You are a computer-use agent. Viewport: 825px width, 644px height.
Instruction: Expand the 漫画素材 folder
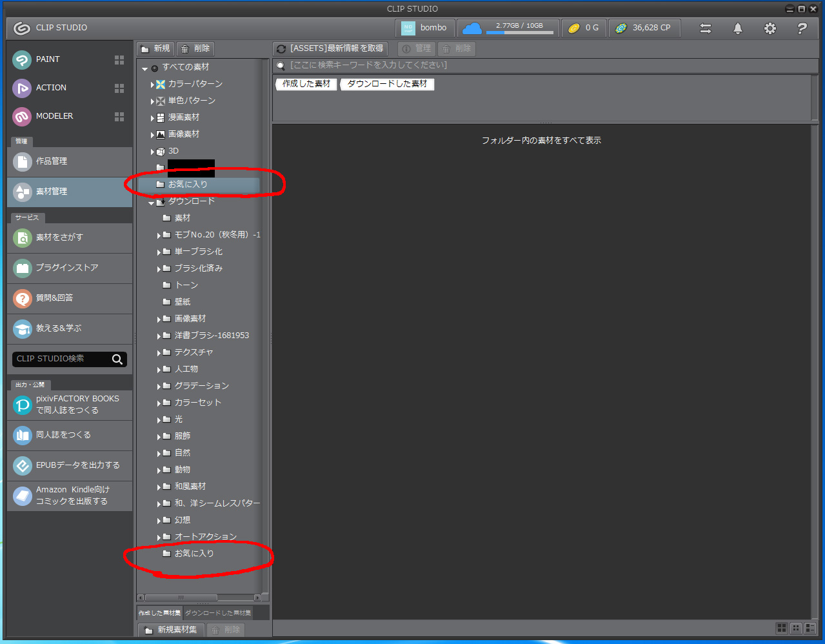pos(152,118)
